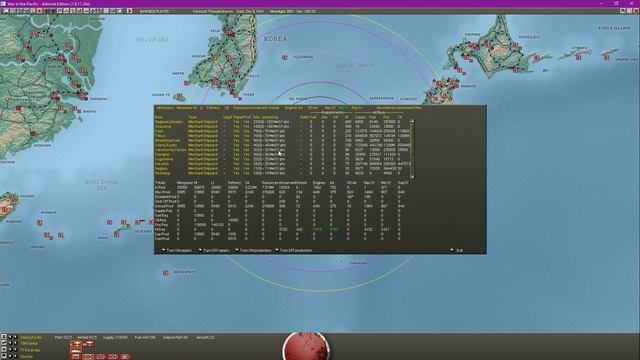The image size is (640, 360).
Task: Click right-pointing arrow beside Osaka/Kyoto name
Action: tap(16, 337)
